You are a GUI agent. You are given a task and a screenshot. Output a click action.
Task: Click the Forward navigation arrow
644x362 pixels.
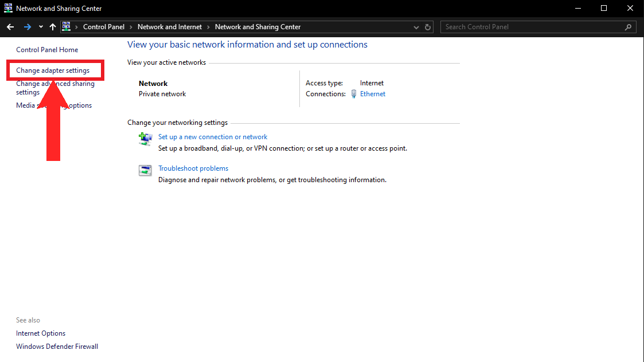(x=28, y=27)
